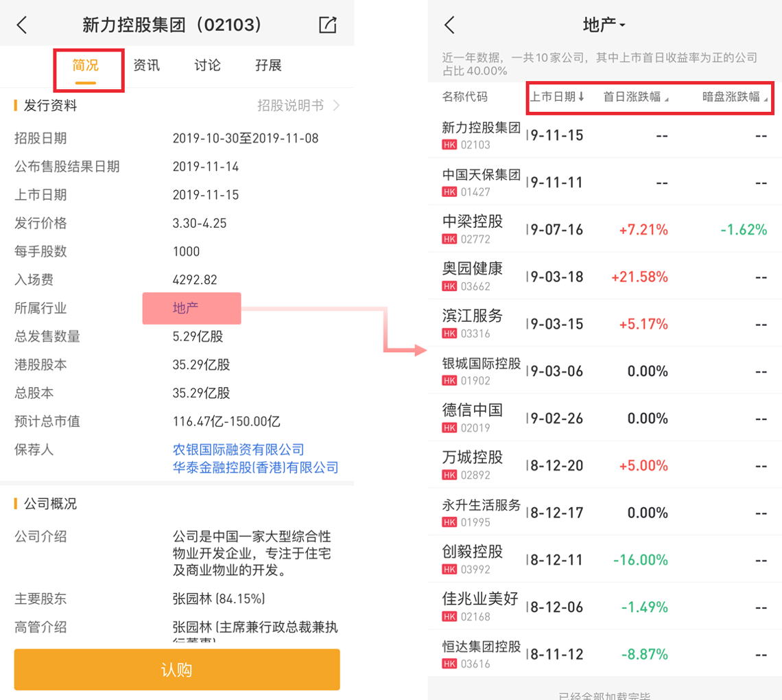Switch to the 孖展 tab

pyautogui.click(x=268, y=65)
